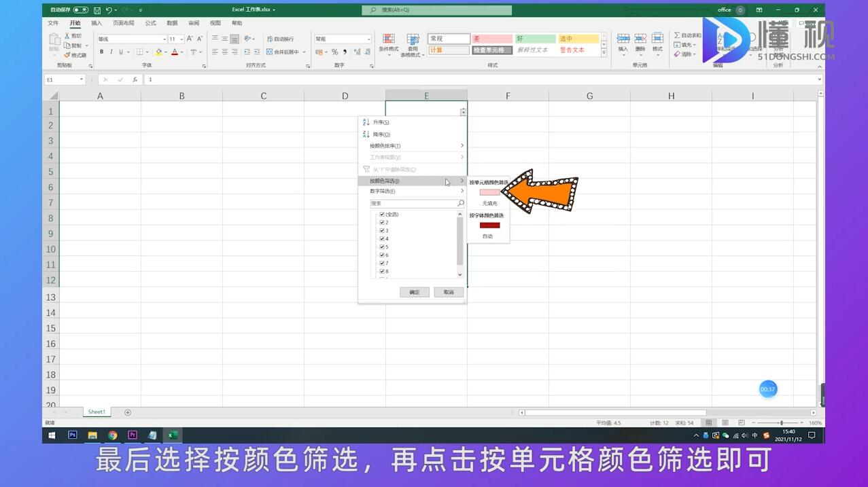
Task: Uncheck the filter value 3 checkbox
Action: click(382, 231)
